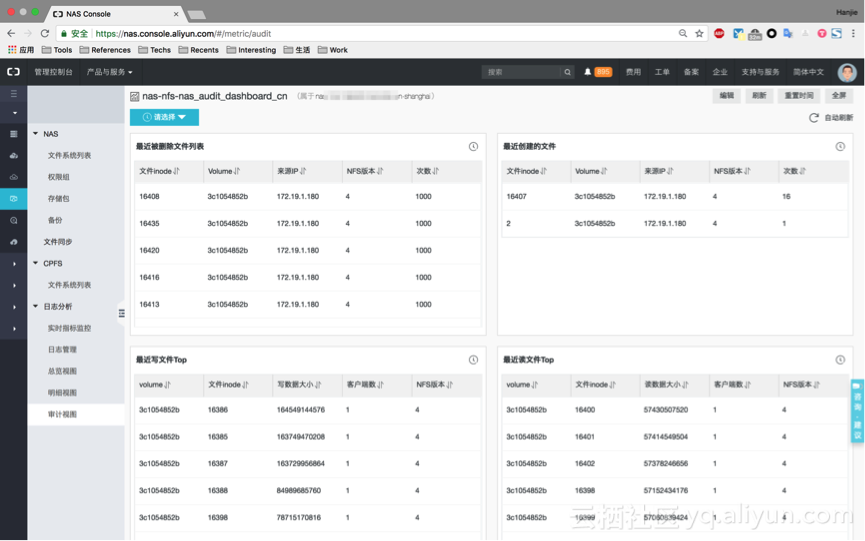Open 文件系统列表 under NAS
Image resolution: width=865 pixels, height=541 pixels.
coord(70,156)
